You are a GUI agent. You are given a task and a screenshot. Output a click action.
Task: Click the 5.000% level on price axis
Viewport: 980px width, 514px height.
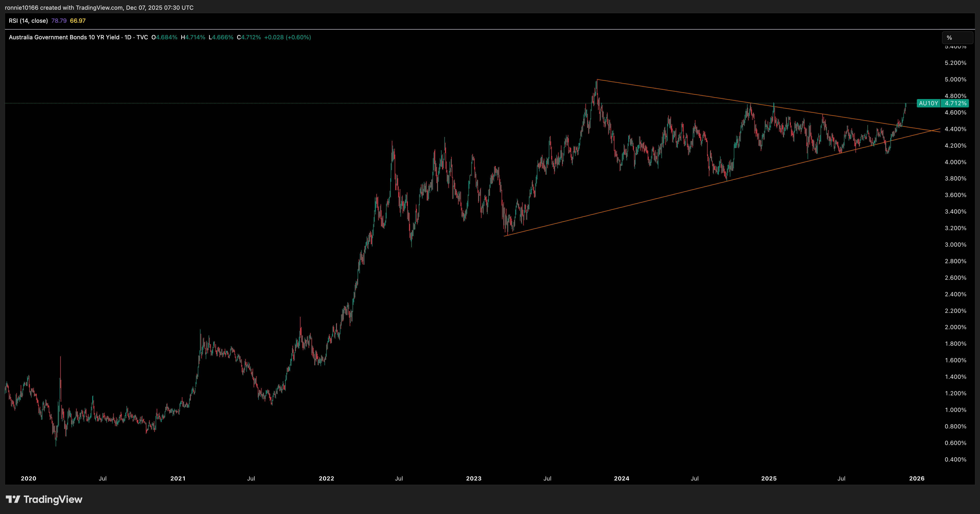(x=955, y=79)
